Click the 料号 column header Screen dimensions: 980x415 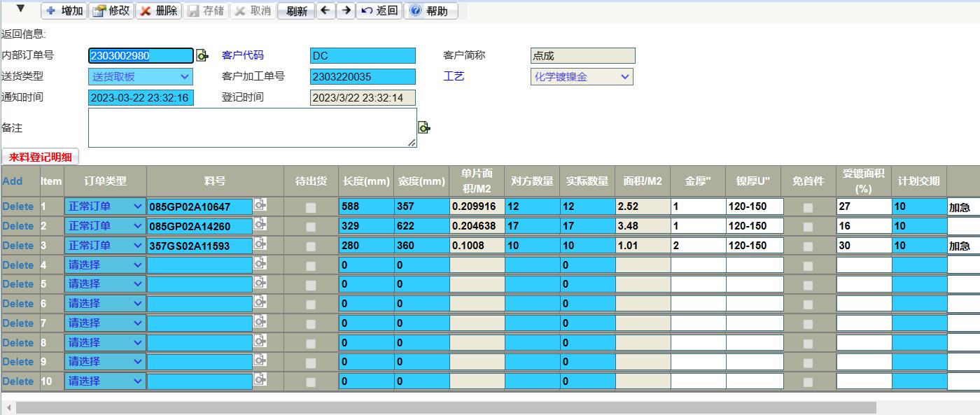tap(215, 181)
